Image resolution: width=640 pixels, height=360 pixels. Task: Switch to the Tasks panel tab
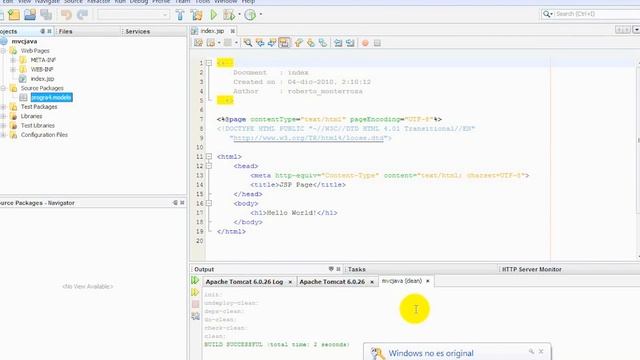coord(357,269)
